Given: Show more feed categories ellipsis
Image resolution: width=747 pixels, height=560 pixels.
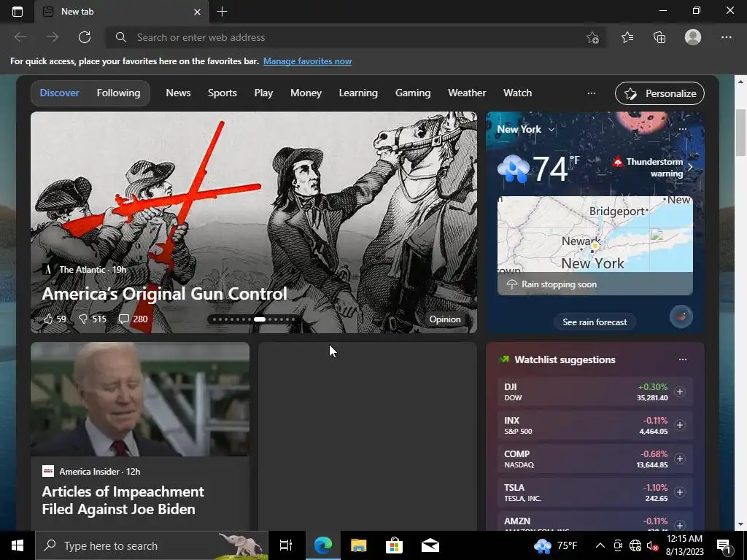Looking at the screenshot, I should (591, 93).
